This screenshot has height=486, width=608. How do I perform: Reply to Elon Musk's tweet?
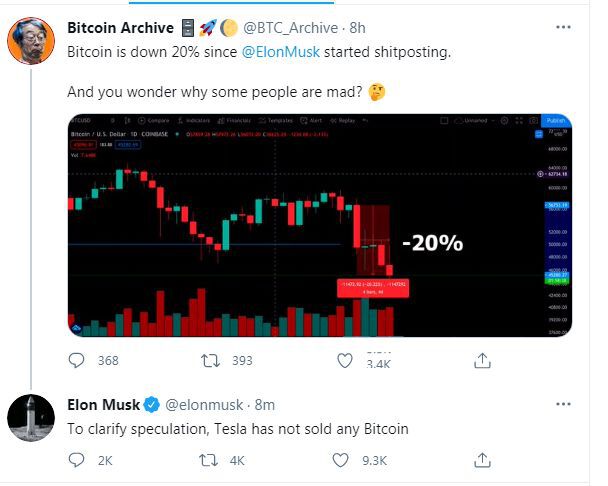click(76, 460)
